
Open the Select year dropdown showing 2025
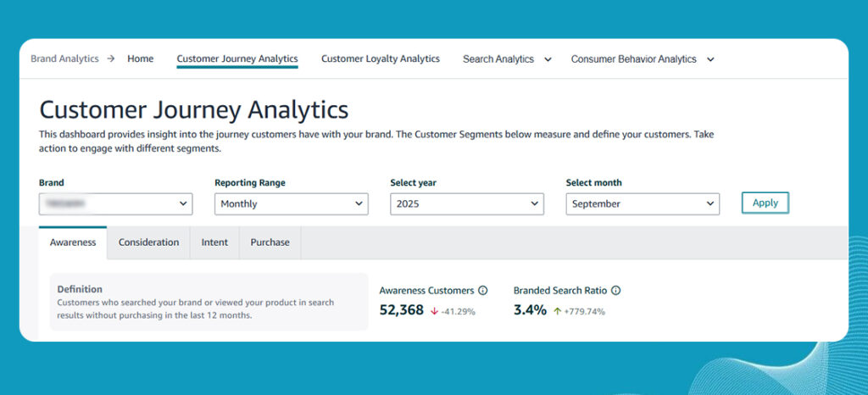tap(466, 204)
